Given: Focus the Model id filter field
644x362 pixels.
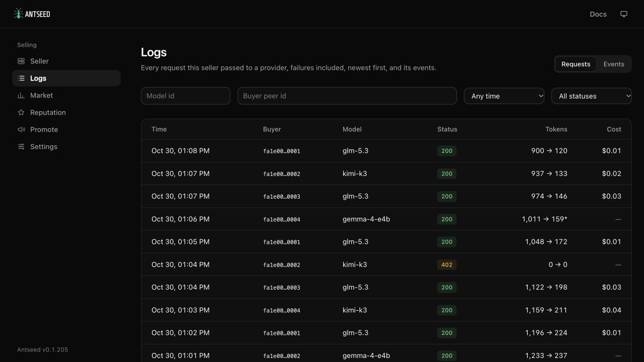Looking at the screenshot, I should pyautogui.click(x=186, y=96).
